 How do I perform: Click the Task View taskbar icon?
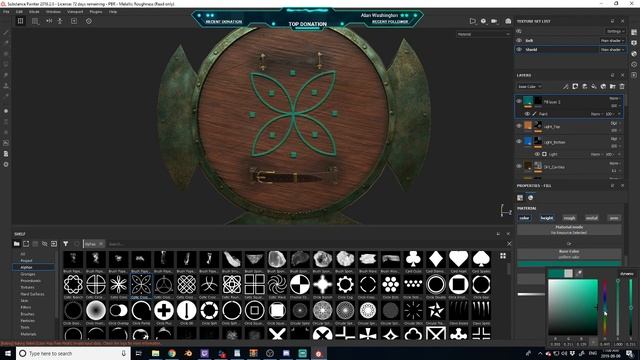138,353
